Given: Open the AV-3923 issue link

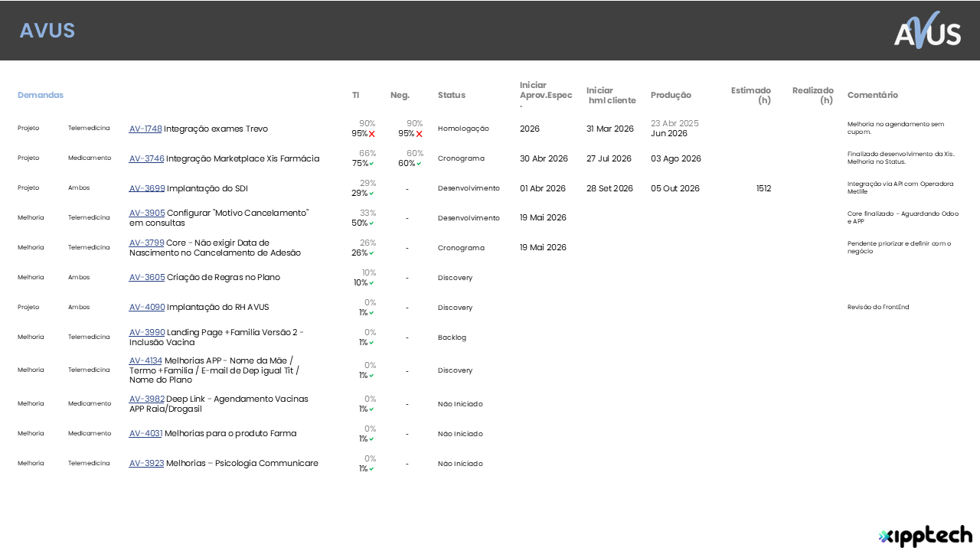Looking at the screenshot, I should 146,463.
